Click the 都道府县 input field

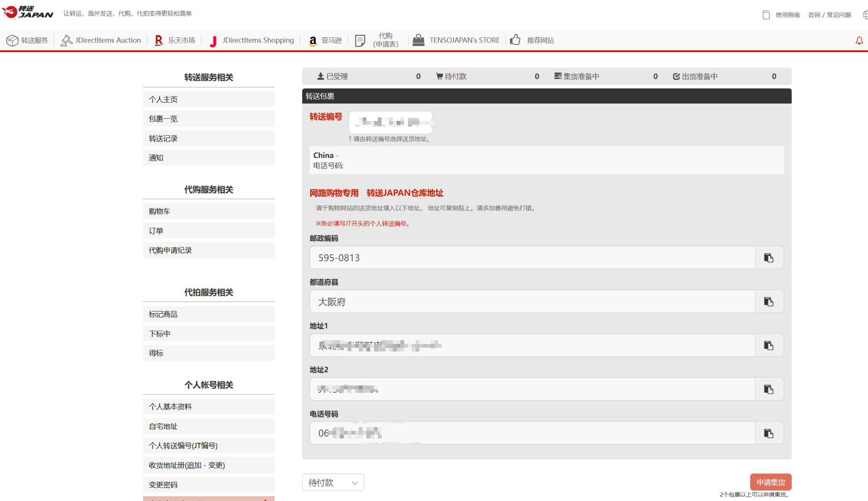click(532, 302)
